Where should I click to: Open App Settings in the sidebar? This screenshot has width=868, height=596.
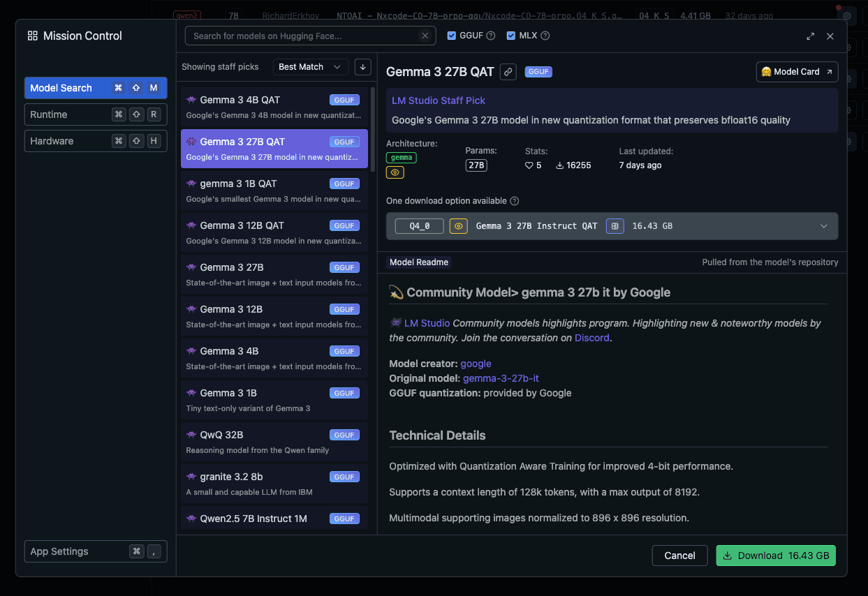[x=96, y=551]
